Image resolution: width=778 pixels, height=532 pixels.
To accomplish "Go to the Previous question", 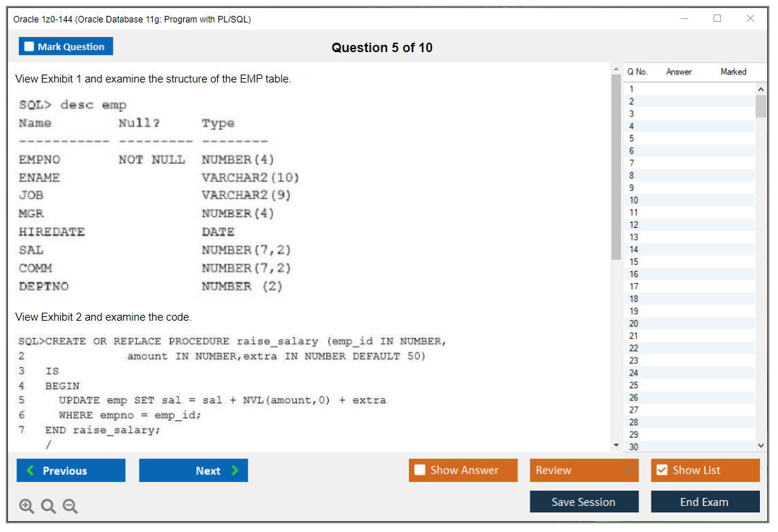I will (x=71, y=470).
